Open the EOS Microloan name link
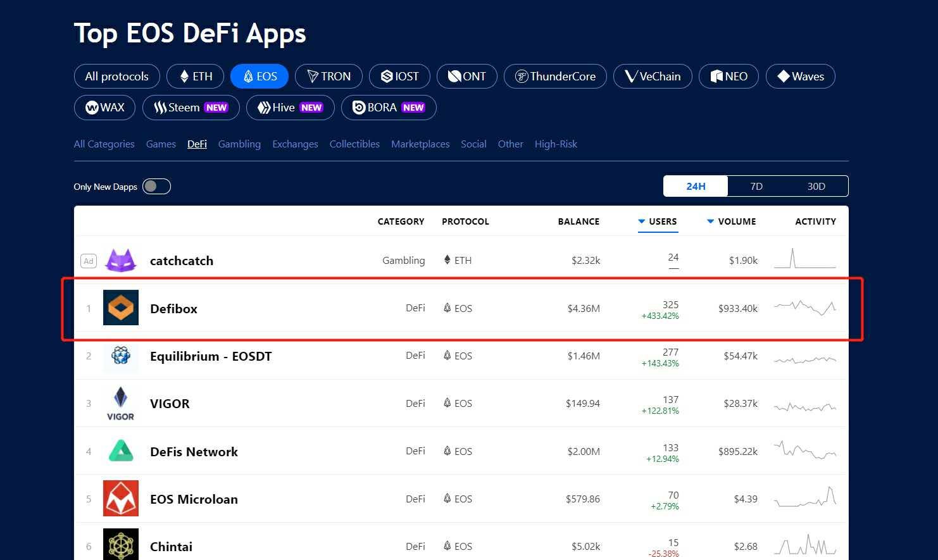 (x=194, y=499)
